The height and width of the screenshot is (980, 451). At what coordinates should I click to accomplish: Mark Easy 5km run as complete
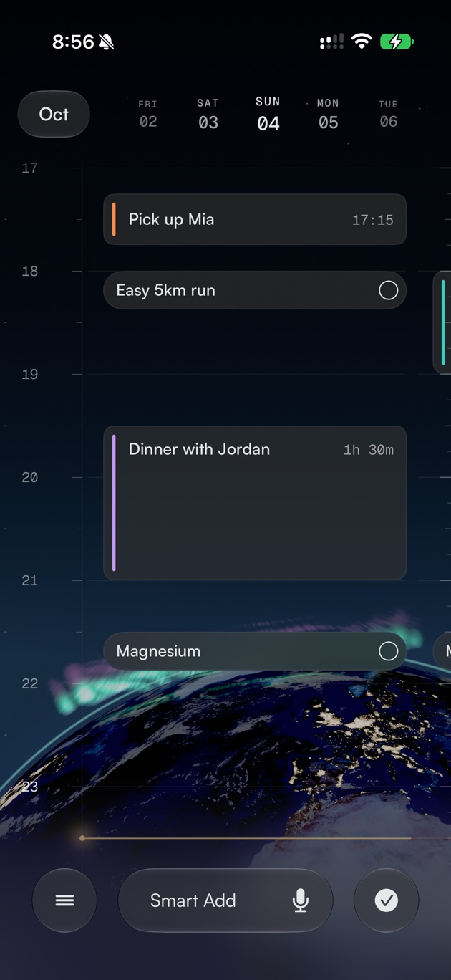388,290
